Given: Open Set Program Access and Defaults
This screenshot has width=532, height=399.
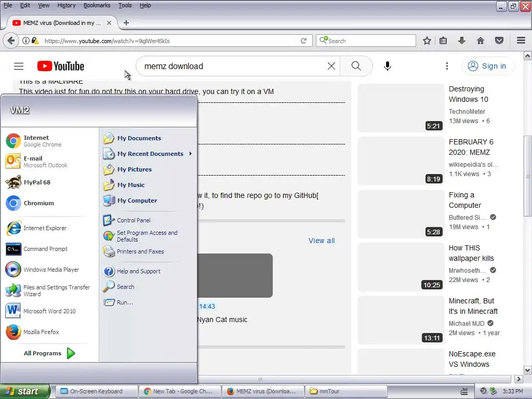Looking at the screenshot, I should [148, 236].
